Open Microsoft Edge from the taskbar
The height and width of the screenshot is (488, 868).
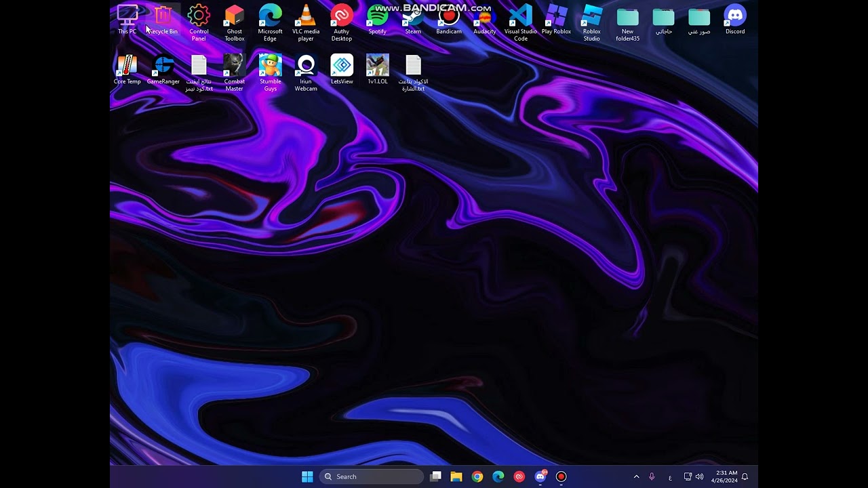coord(498,476)
